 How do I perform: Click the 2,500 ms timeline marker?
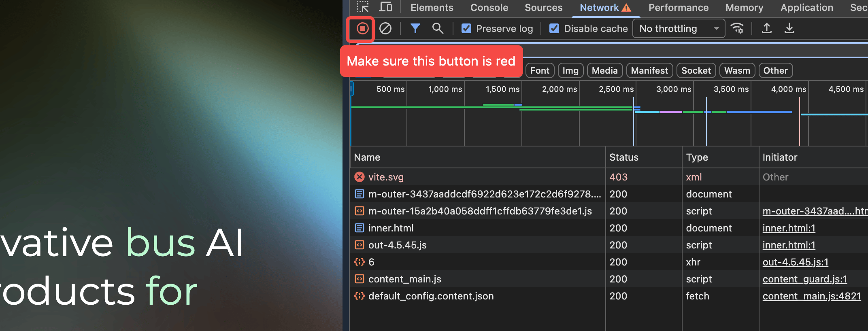tap(616, 89)
